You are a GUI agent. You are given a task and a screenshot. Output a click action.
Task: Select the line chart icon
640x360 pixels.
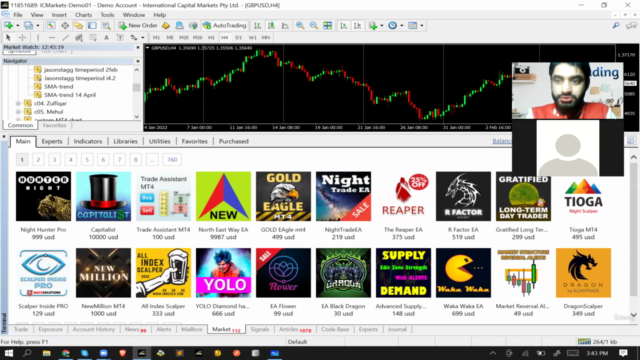[x=285, y=25]
